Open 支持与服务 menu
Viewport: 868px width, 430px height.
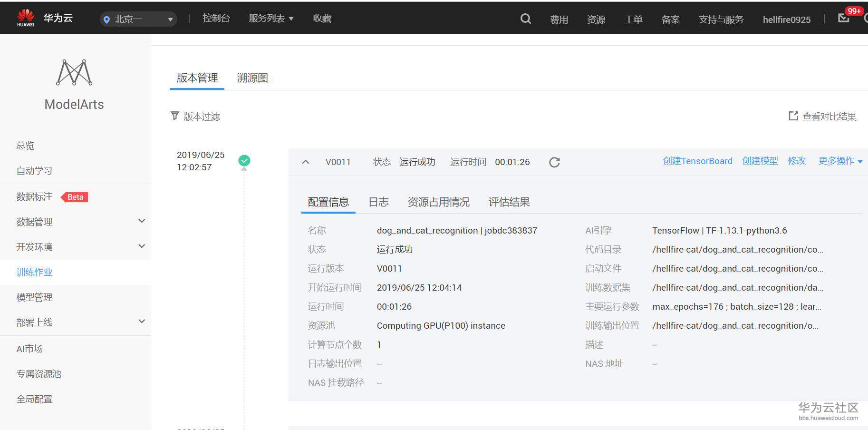pos(721,20)
